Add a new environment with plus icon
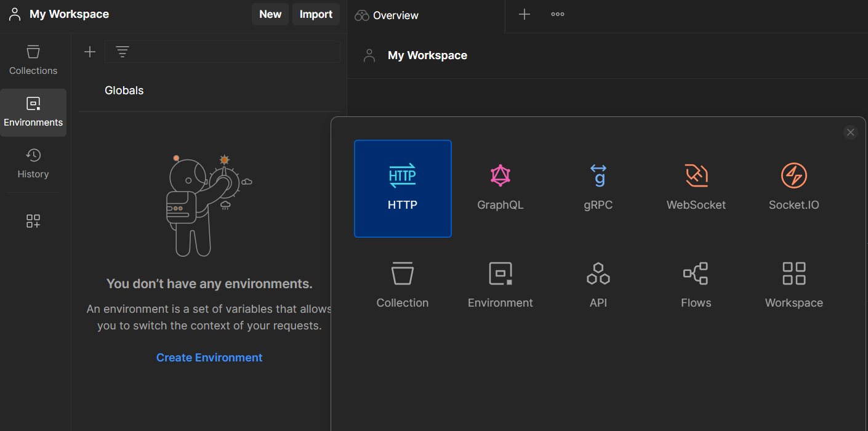 [90, 52]
